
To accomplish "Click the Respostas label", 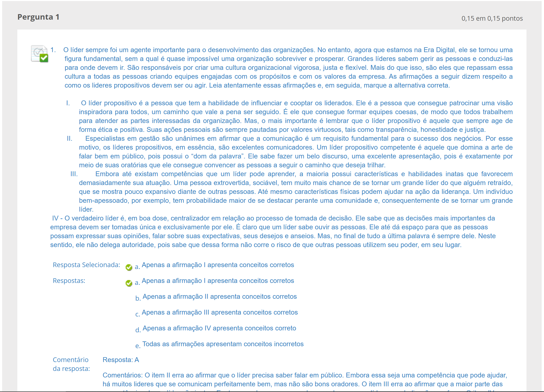I will (x=69, y=281).
